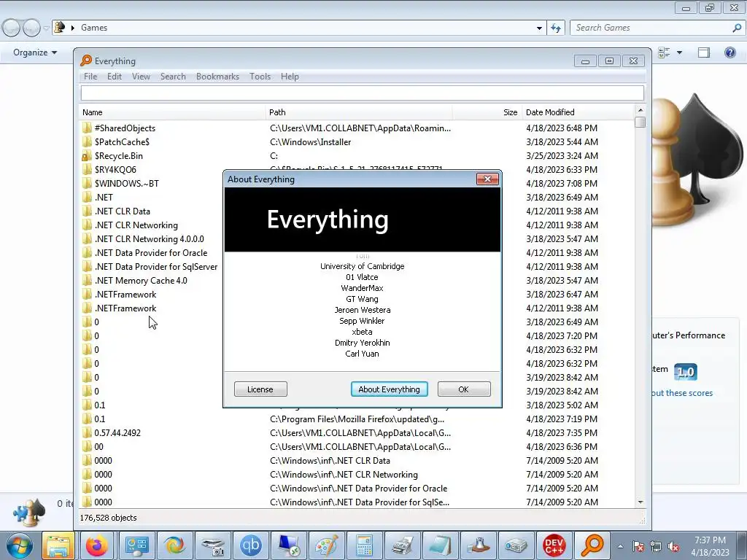
Task: Sort by the Name column header
Action: point(172,112)
